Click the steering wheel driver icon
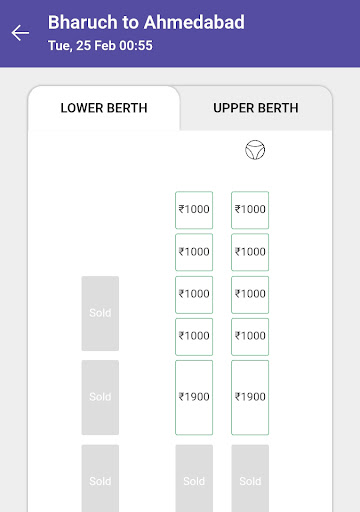This screenshot has height=512, width=360. pyautogui.click(x=255, y=150)
